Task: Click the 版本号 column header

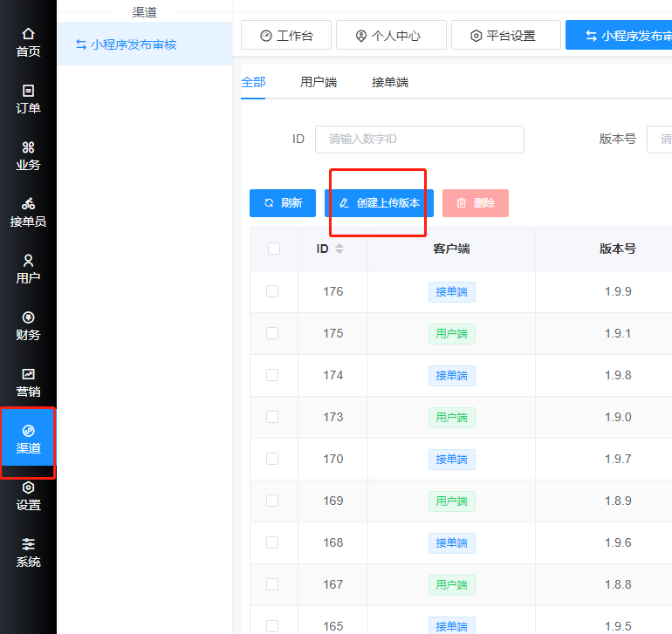Action: [x=618, y=249]
